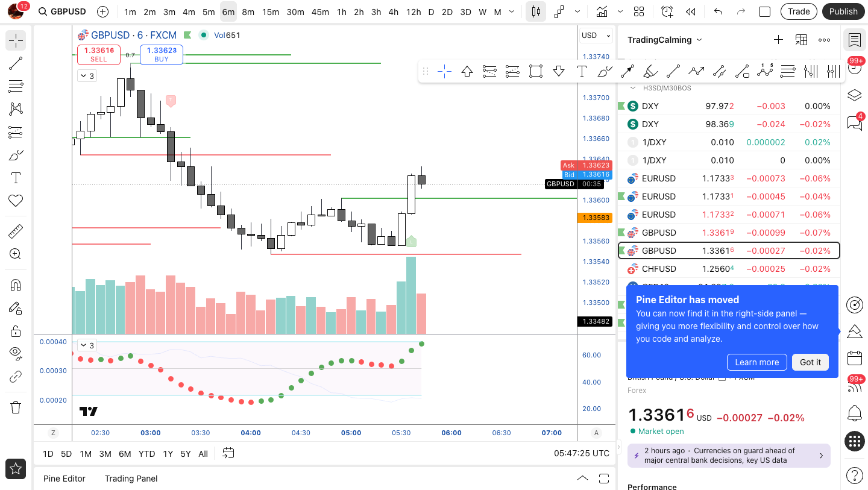The width and height of the screenshot is (868, 490).
Task: Open chats icon with badge 4
Action: 854,123
